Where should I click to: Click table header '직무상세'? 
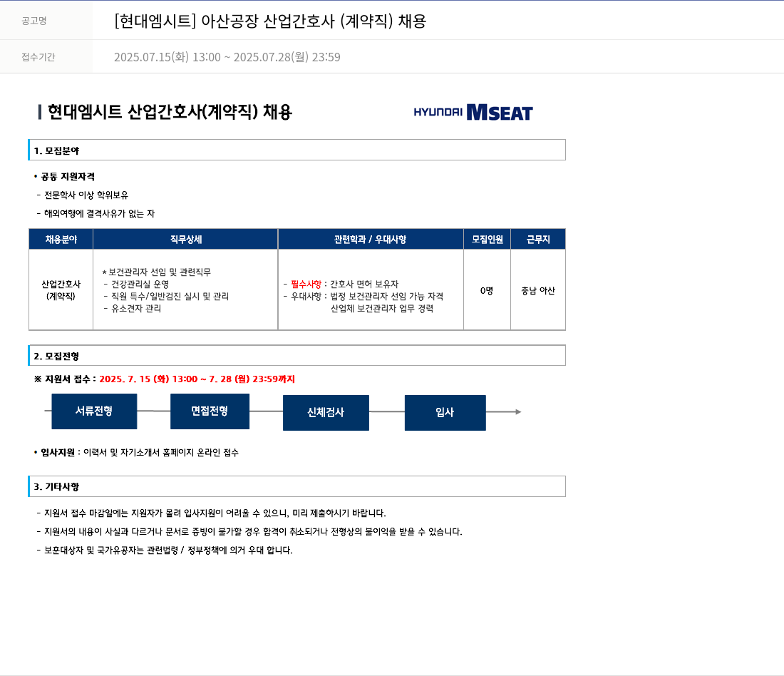pos(185,239)
